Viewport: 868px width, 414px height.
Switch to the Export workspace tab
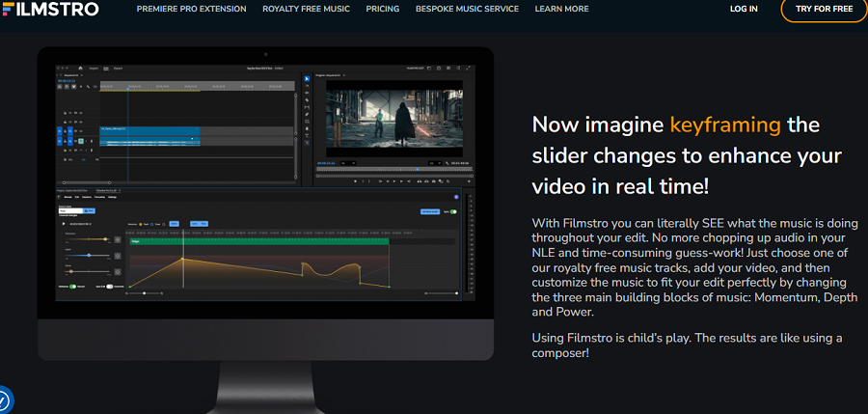pyautogui.click(x=118, y=69)
